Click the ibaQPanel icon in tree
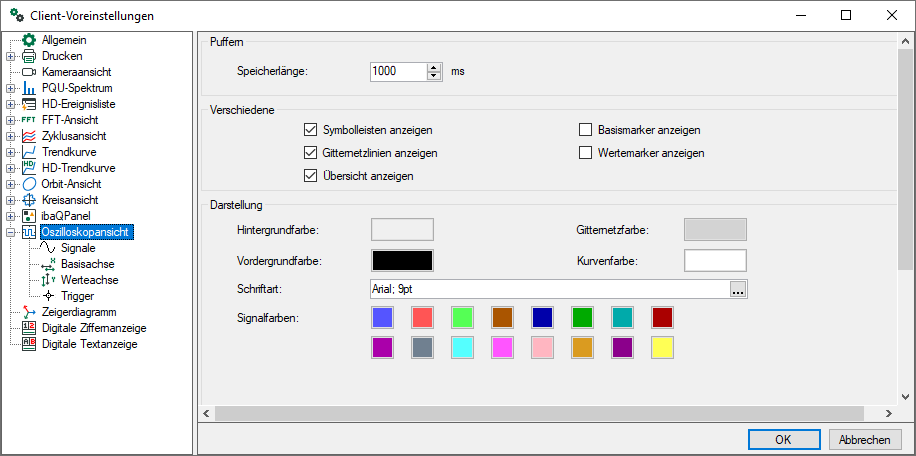The image size is (916, 456). (x=29, y=216)
